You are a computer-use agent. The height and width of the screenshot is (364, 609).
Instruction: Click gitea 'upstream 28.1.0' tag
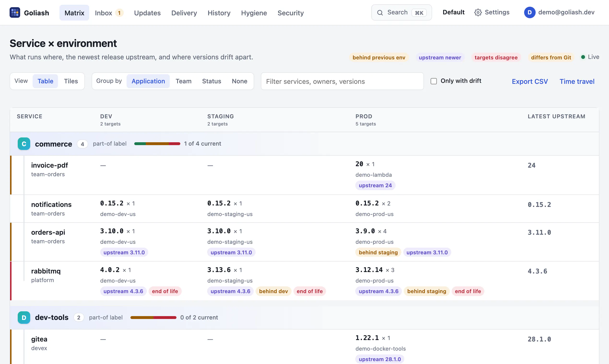pyautogui.click(x=380, y=359)
